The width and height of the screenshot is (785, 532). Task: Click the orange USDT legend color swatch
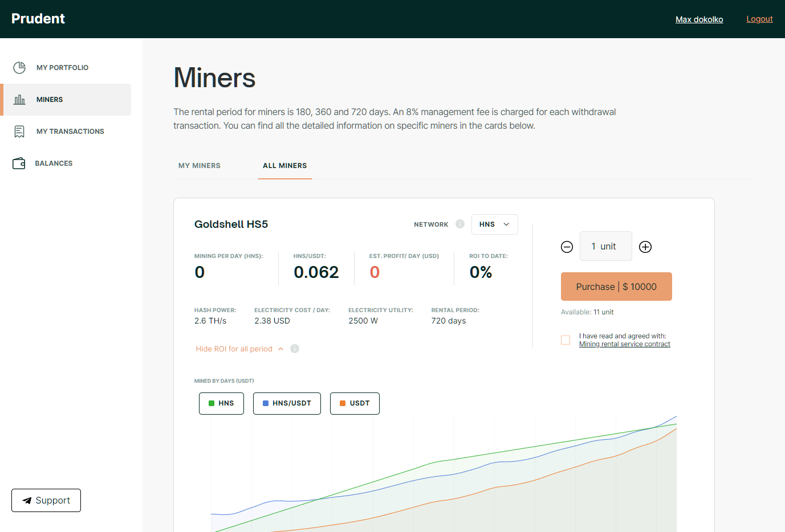point(343,403)
